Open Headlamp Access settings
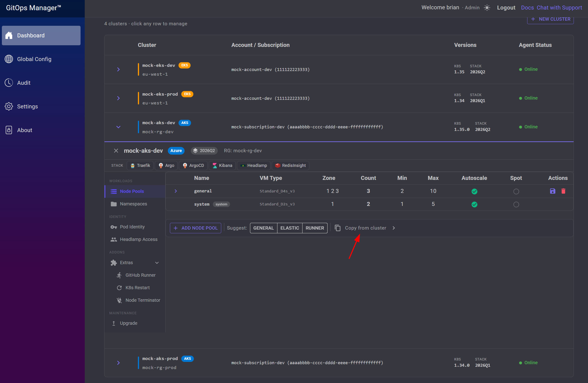The height and width of the screenshot is (383, 588). tap(135, 240)
